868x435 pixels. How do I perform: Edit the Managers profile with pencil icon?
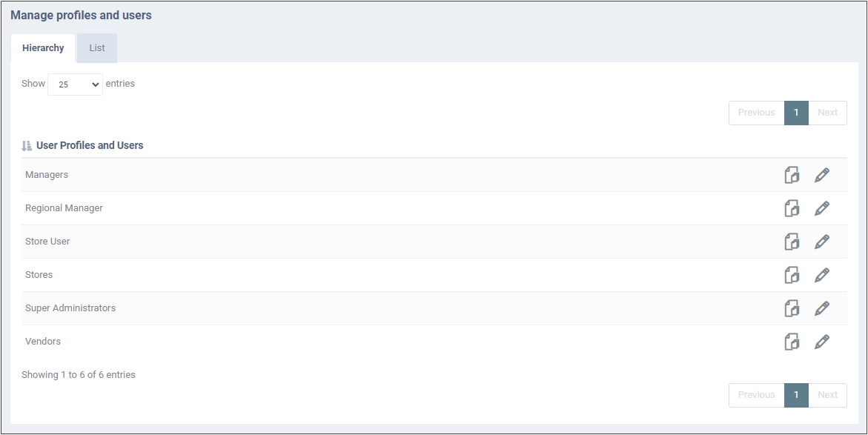click(x=822, y=175)
